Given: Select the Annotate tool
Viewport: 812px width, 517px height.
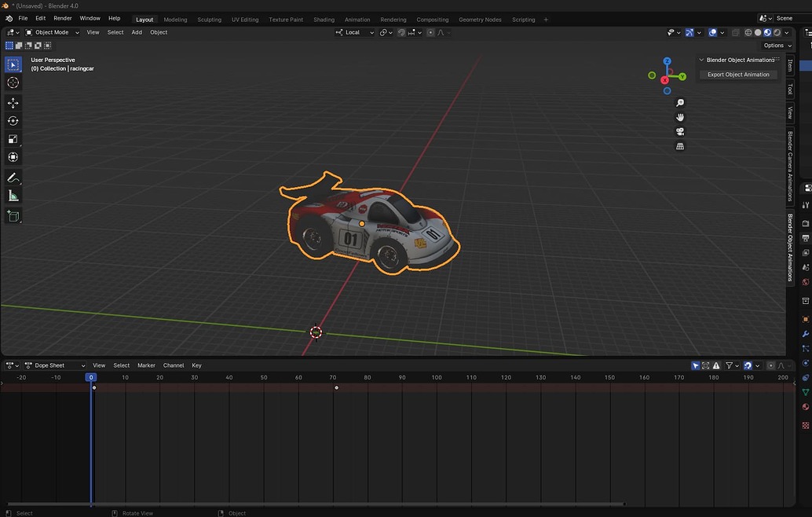Looking at the screenshot, I should (x=13, y=177).
